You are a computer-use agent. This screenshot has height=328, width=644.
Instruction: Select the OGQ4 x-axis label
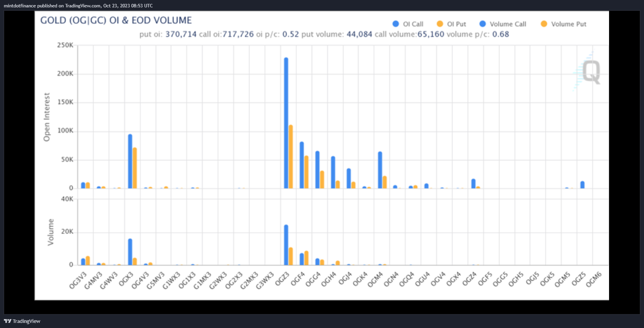pos(407,280)
